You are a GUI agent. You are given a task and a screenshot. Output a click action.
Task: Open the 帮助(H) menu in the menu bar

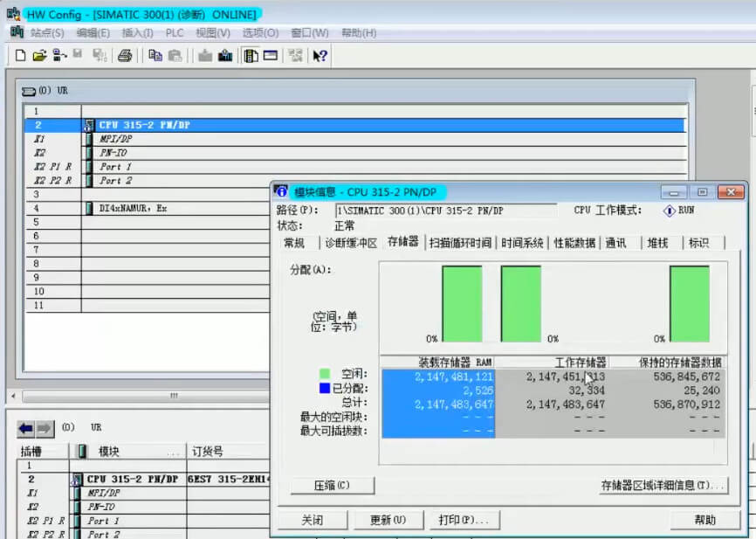pyautogui.click(x=359, y=33)
